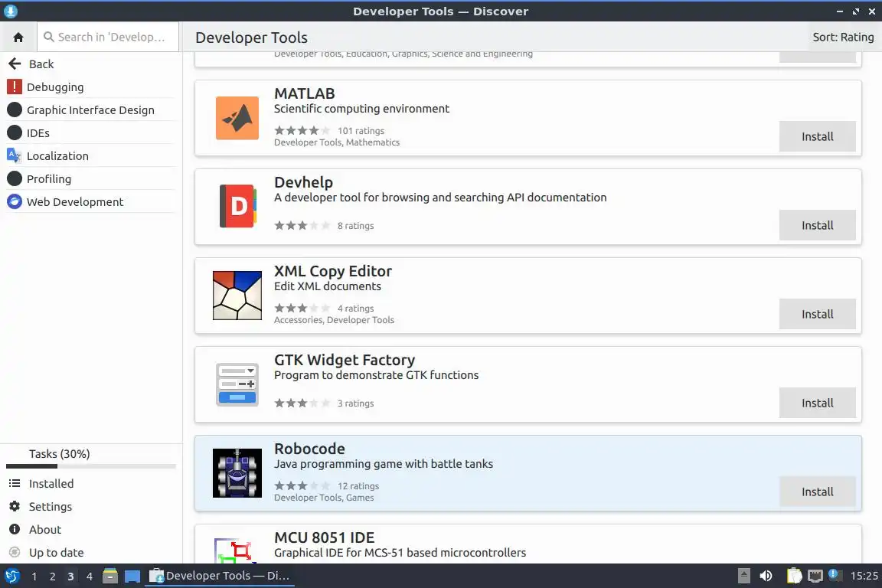Click the blue desktop icon in the taskbar
Screen dimensions: 882x588
tap(132, 577)
